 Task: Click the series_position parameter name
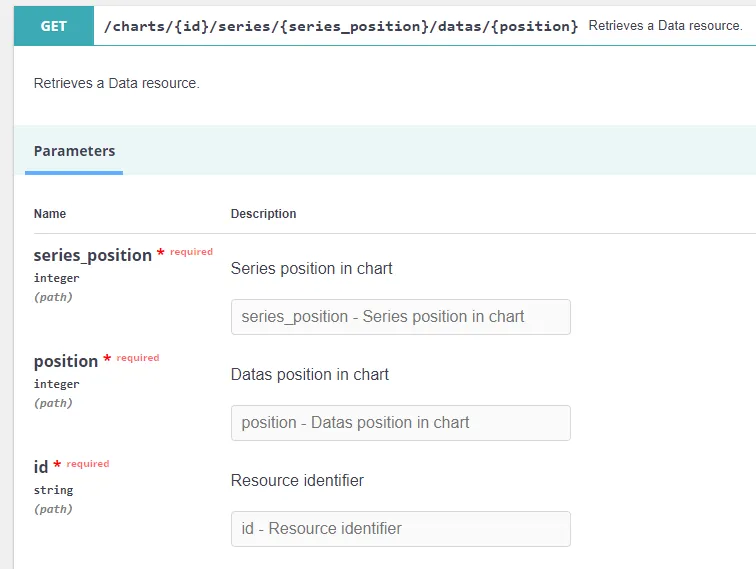click(92, 255)
